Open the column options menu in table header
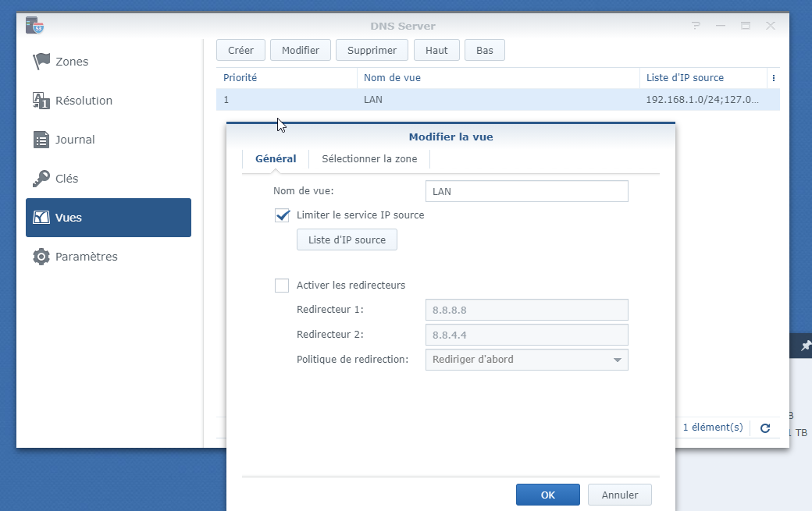Viewport: 812px width, 511px height. click(773, 78)
